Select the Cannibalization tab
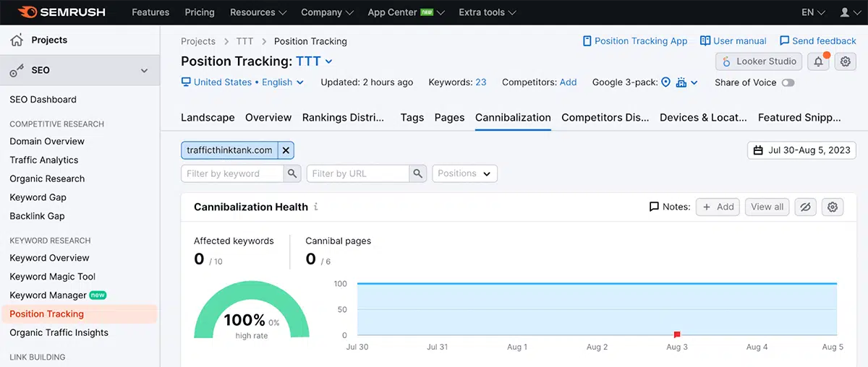 pyautogui.click(x=513, y=117)
